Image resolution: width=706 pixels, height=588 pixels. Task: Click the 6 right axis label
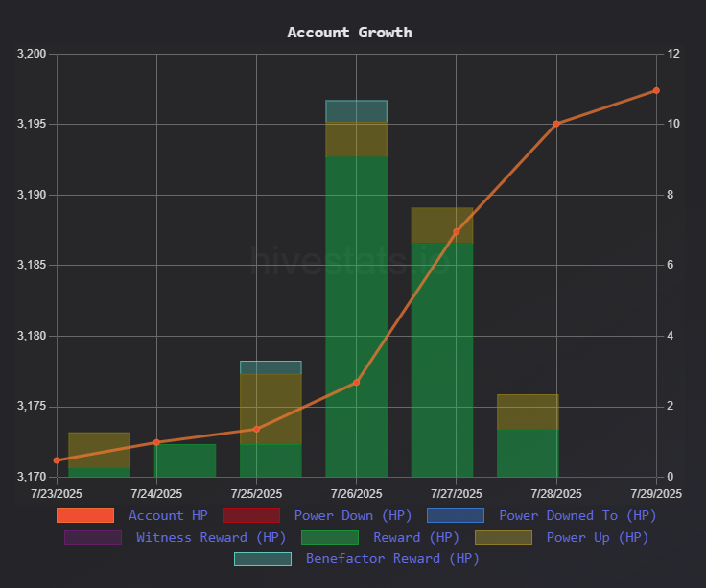[x=671, y=265]
